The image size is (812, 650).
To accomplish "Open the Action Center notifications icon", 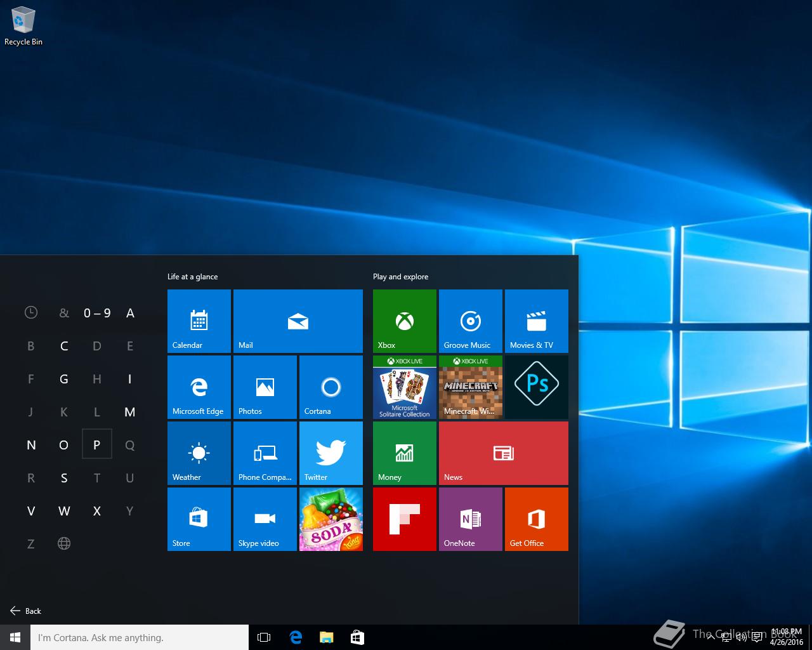I will (x=757, y=637).
